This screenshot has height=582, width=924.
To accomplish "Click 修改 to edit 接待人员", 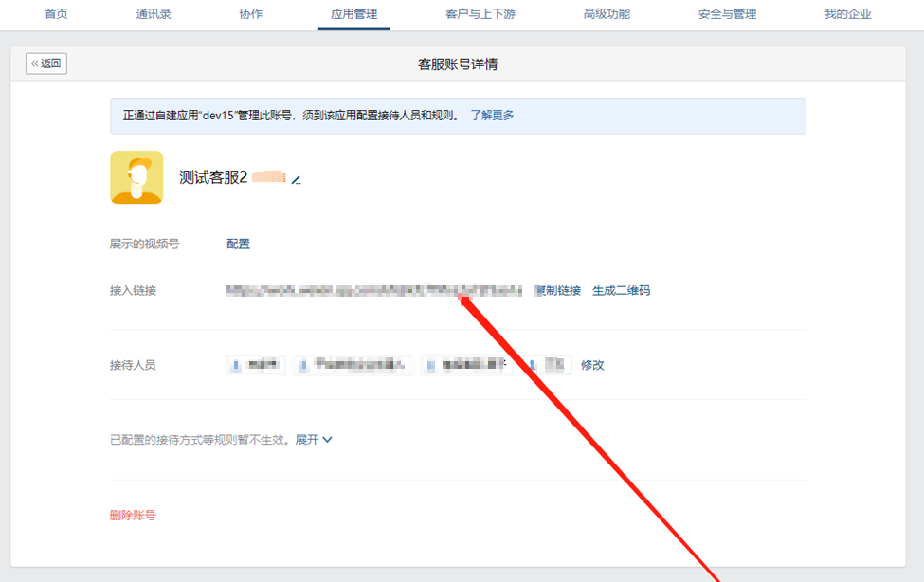I will [x=592, y=365].
